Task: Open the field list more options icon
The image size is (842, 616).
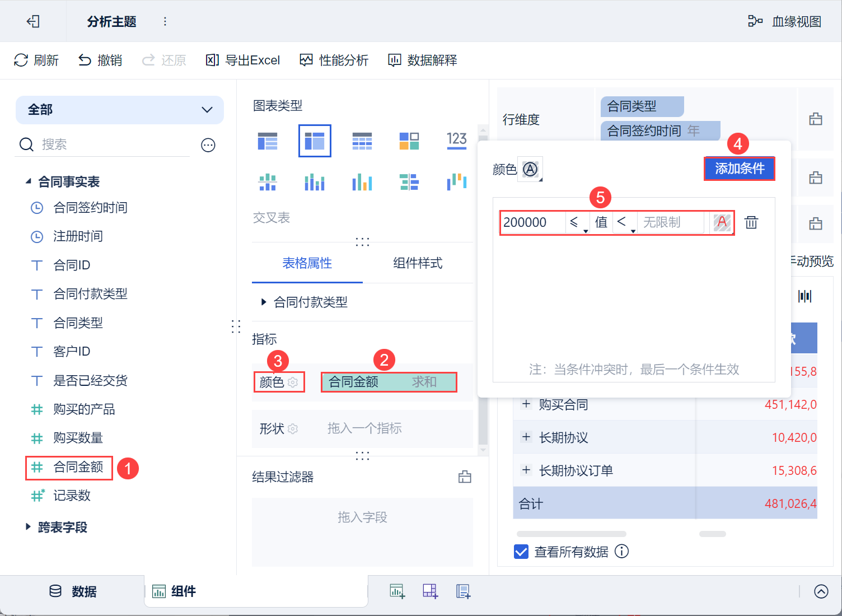Action: pos(208,145)
